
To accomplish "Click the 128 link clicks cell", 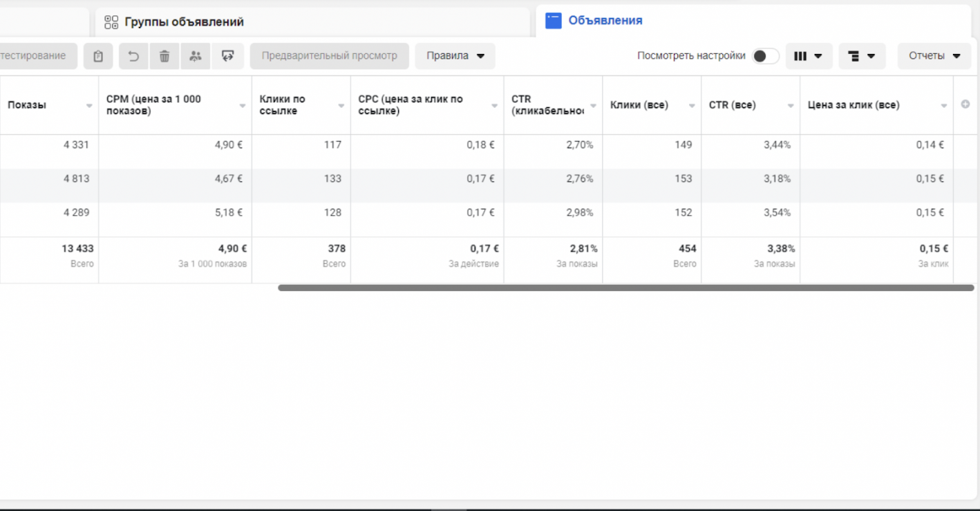I will 332,212.
